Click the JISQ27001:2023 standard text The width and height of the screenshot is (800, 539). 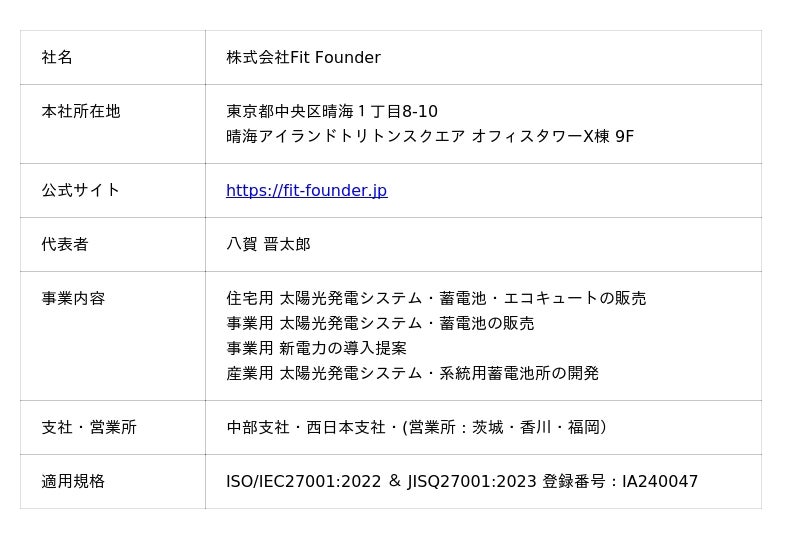(x=472, y=482)
